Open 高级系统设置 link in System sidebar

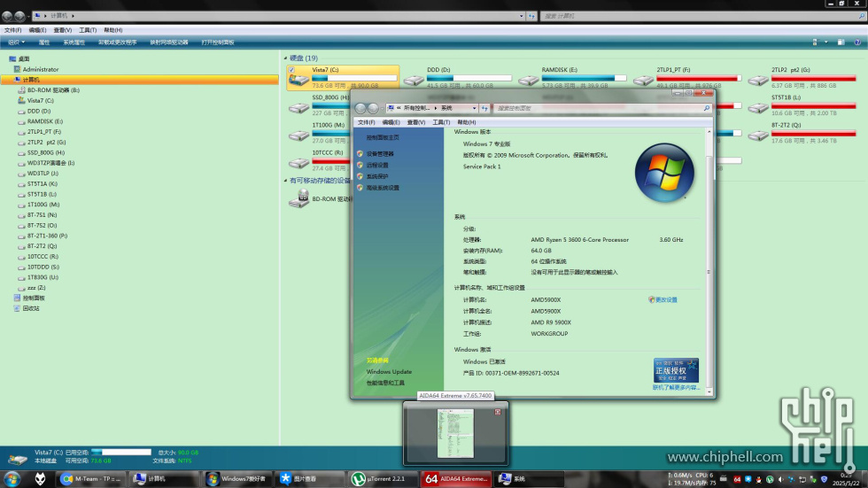point(383,188)
